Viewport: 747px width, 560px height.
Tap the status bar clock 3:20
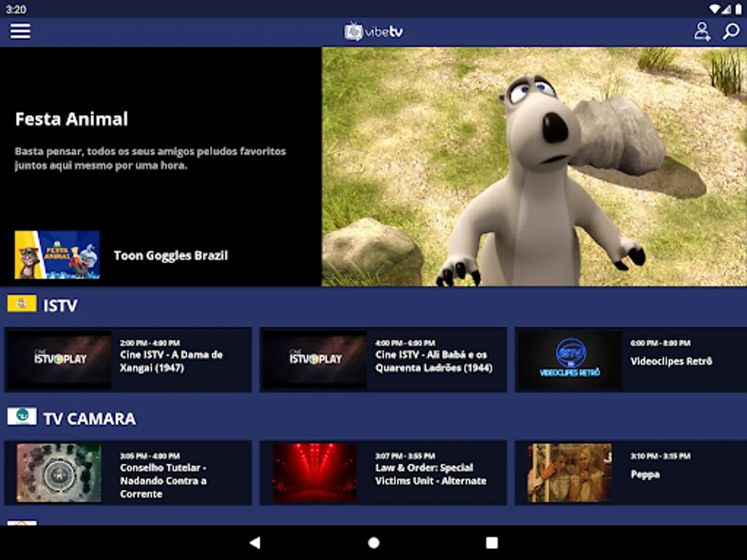point(17,9)
